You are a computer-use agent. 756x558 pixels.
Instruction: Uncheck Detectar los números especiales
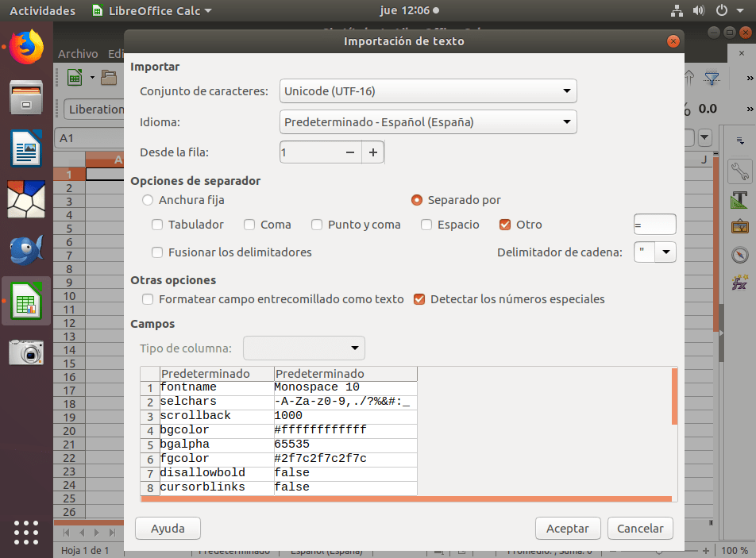420,299
